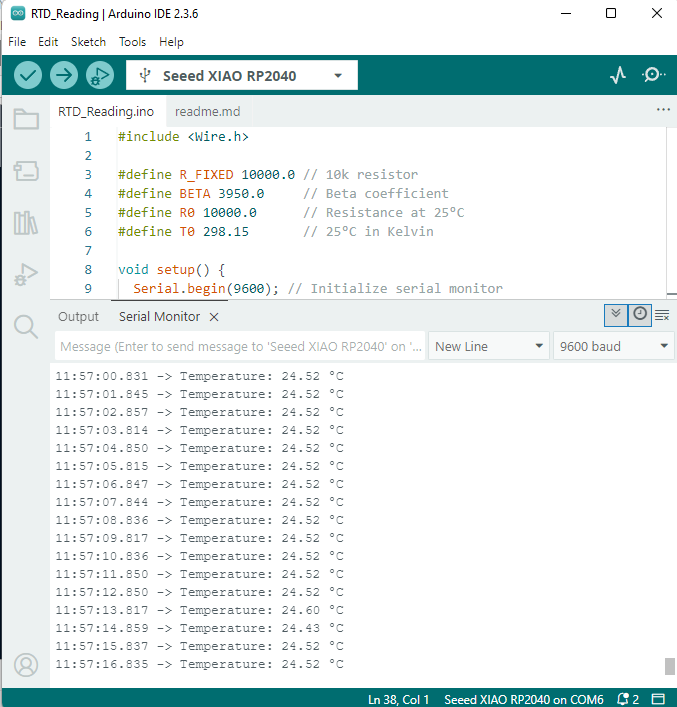Click 'Seeed XIAO RP2040 on COM6' status text
The image size is (677, 707).
click(524, 699)
